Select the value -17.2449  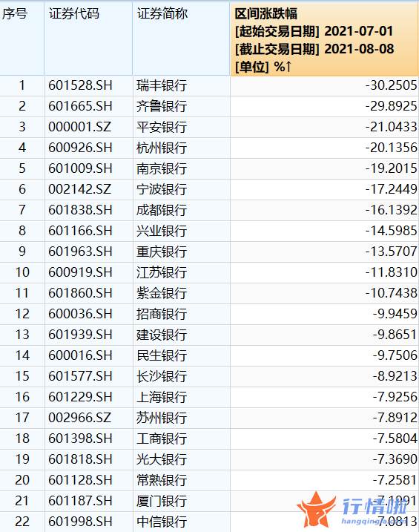tap(392, 189)
